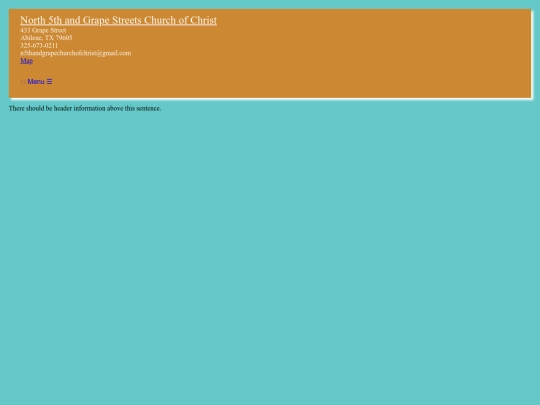The width and height of the screenshot is (540, 405).
Task: Click the address line 433 Grape Street
Action: click(43, 30)
